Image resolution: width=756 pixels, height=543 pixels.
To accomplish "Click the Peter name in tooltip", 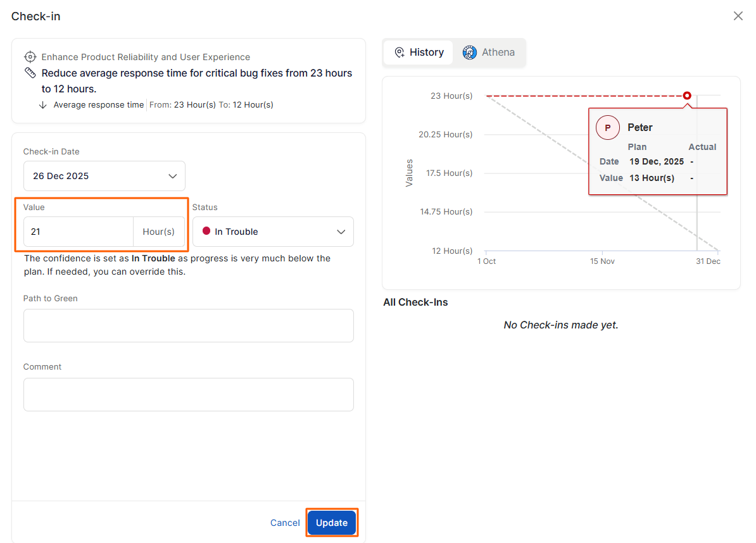I will 639,127.
